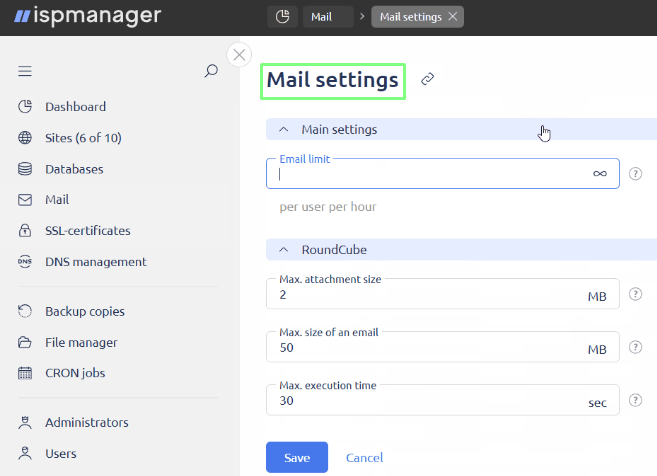The image size is (657, 476).
Task: Set Email limit to unlimited via infinity icon
Action: (x=600, y=173)
